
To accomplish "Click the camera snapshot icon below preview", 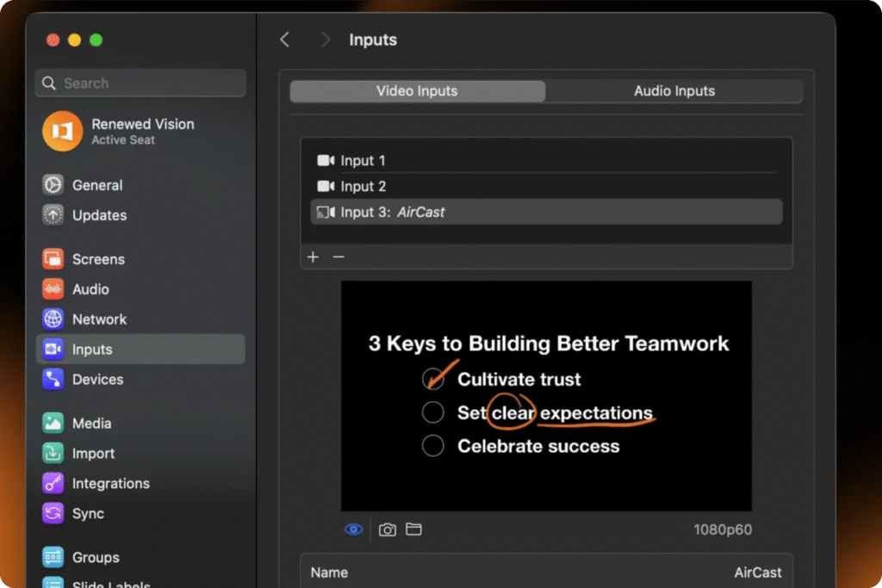I will coord(388,529).
